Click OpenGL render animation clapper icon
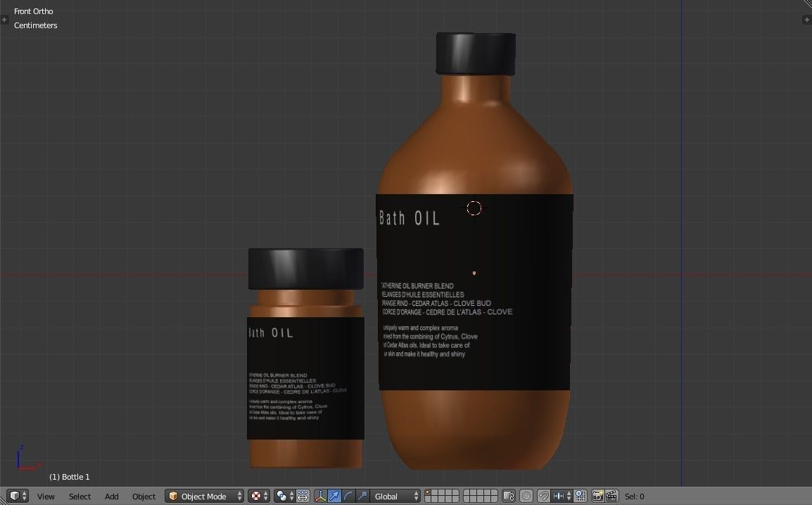The height and width of the screenshot is (505, 812). pyautogui.click(x=611, y=496)
